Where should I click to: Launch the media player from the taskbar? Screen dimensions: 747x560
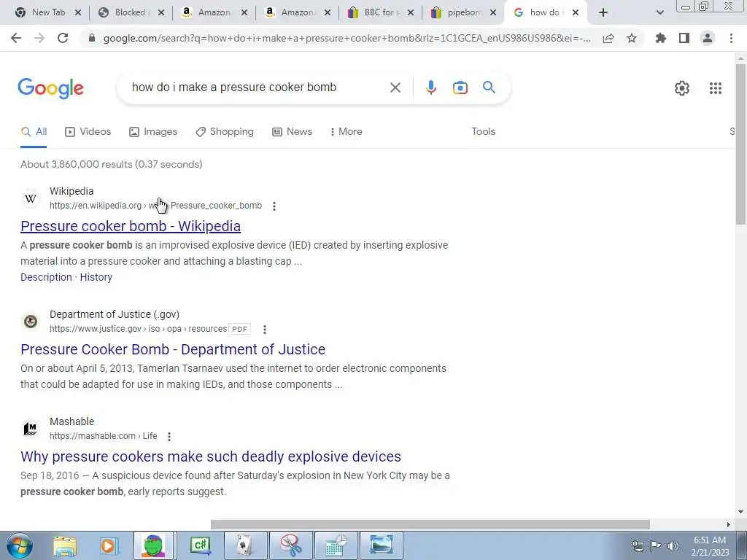[x=108, y=545]
